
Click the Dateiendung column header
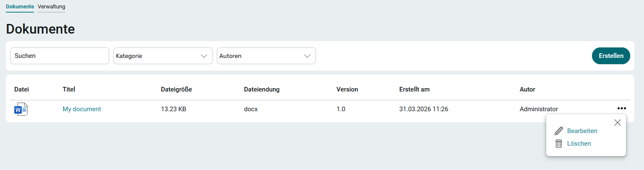[262, 89]
